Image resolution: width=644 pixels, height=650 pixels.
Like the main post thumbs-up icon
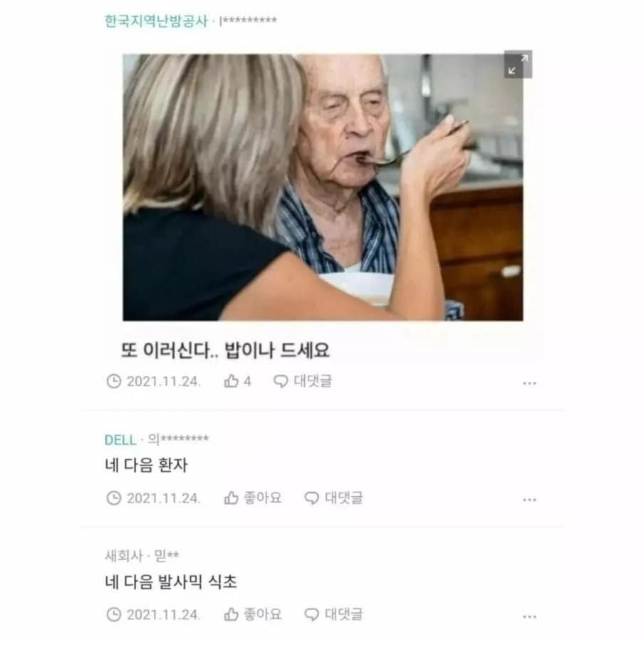pos(232,381)
